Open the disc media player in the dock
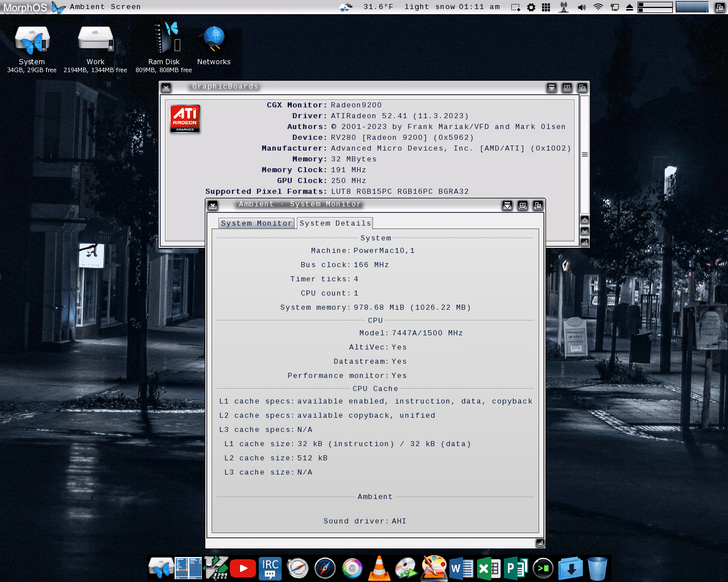 [x=406, y=568]
